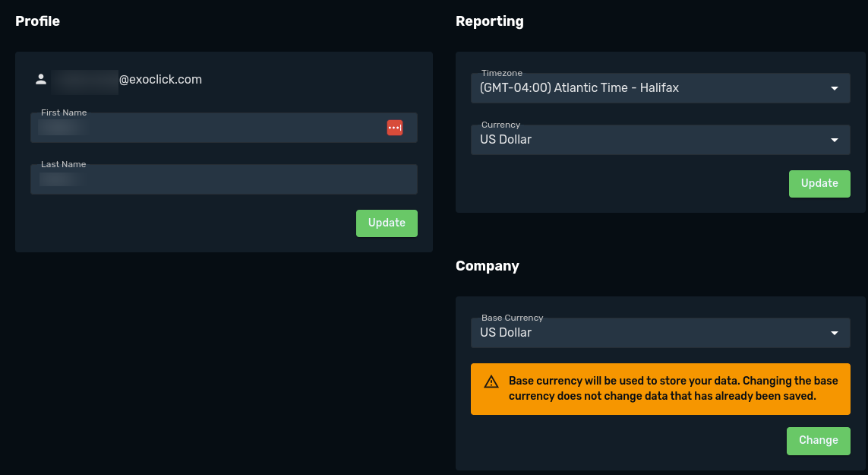Select the Reporting section heading
The height and width of the screenshot is (475, 868).
click(x=489, y=21)
